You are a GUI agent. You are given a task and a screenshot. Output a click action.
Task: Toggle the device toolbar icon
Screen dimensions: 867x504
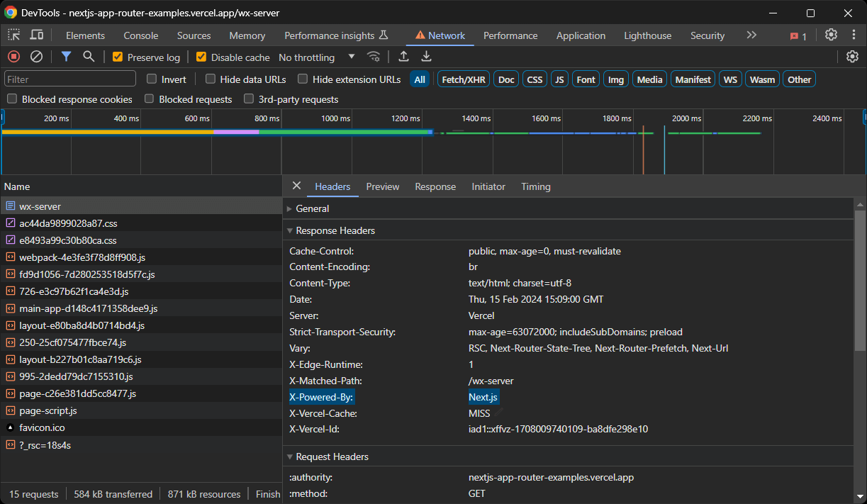pos(36,34)
